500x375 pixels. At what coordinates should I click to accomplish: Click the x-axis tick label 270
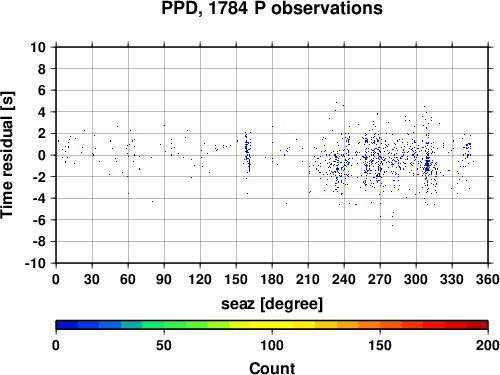(x=380, y=279)
